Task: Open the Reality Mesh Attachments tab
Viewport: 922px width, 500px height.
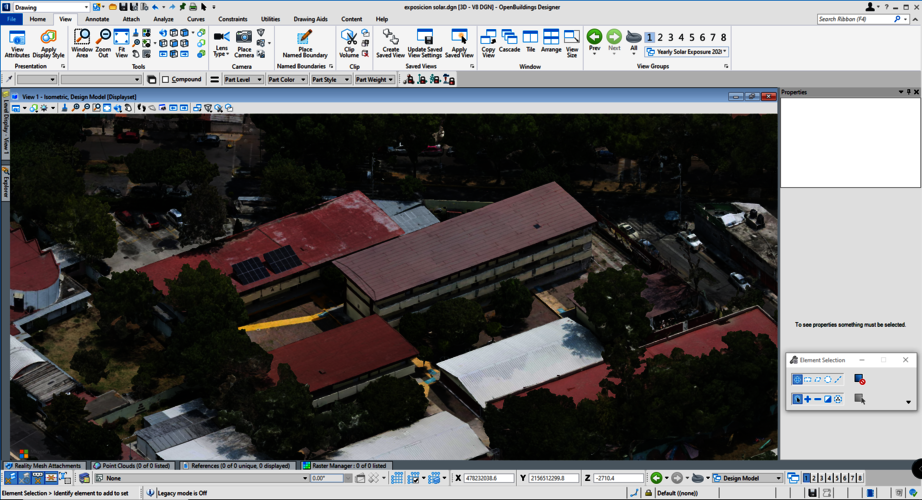Action: tap(43, 465)
